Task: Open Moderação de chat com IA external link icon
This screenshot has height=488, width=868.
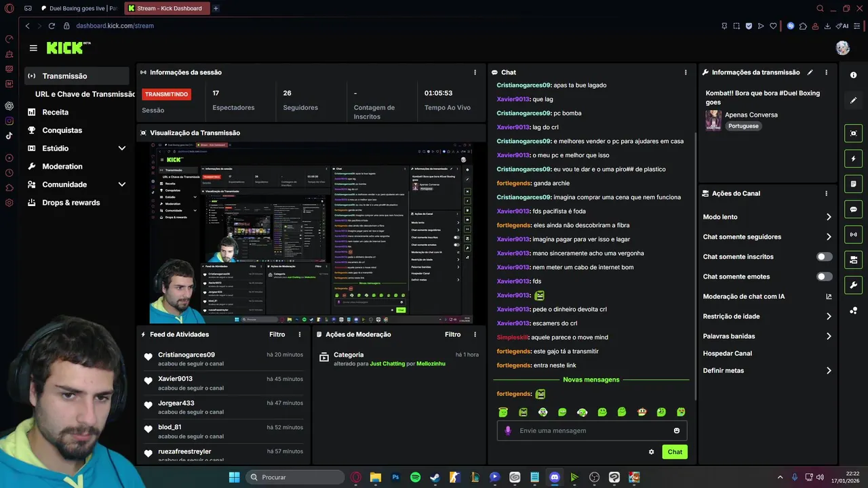Action: [828, 297]
